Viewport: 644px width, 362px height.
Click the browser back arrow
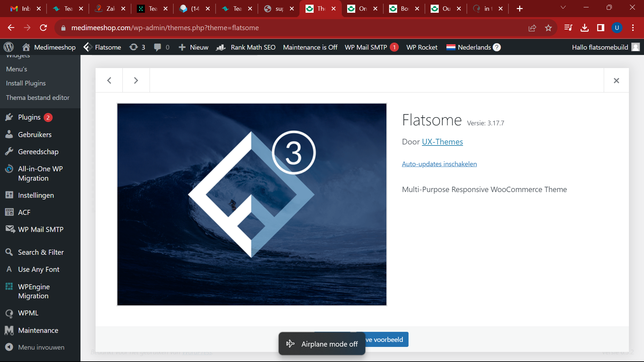click(11, 28)
